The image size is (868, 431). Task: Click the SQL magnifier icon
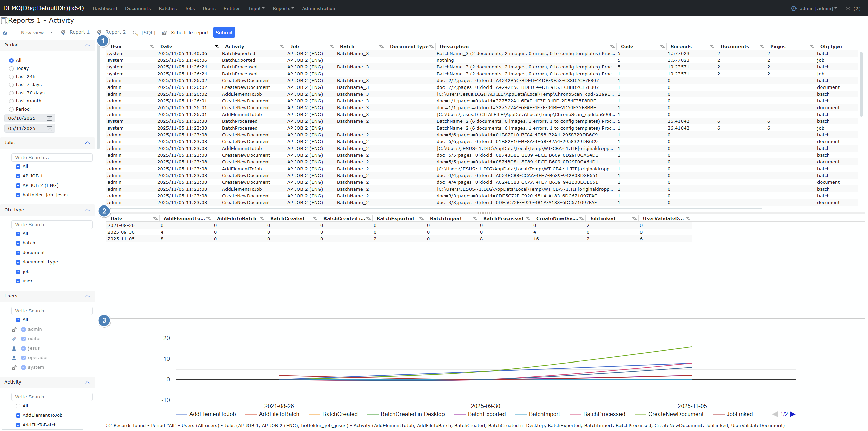[135, 33]
